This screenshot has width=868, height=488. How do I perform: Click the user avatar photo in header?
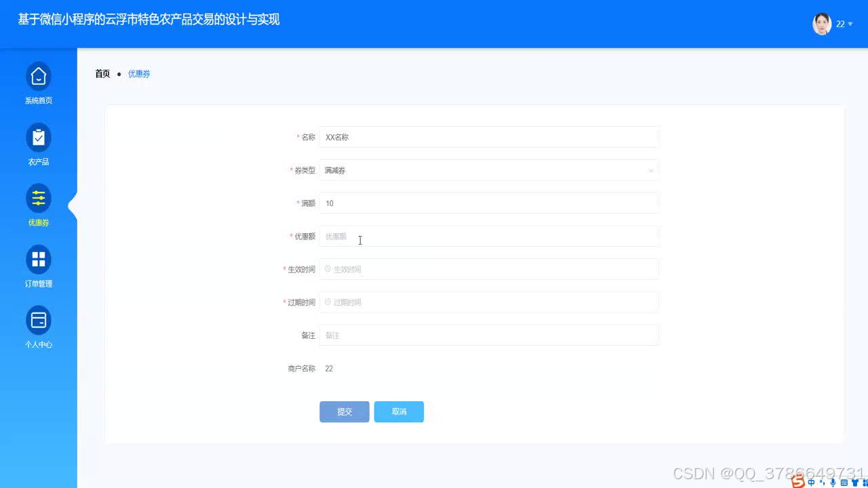pyautogui.click(x=821, y=24)
